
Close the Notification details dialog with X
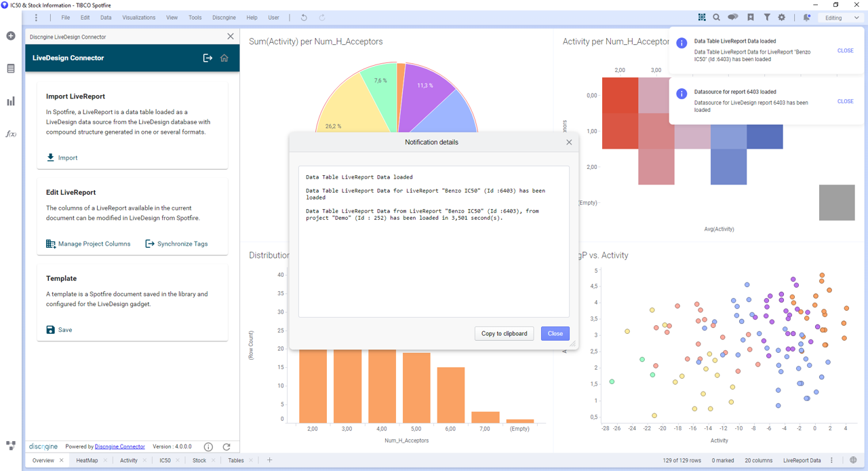(569, 143)
